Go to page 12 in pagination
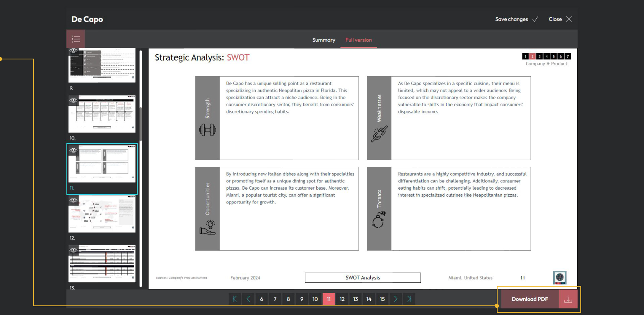Image resolution: width=644 pixels, height=315 pixels. [342, 299]
